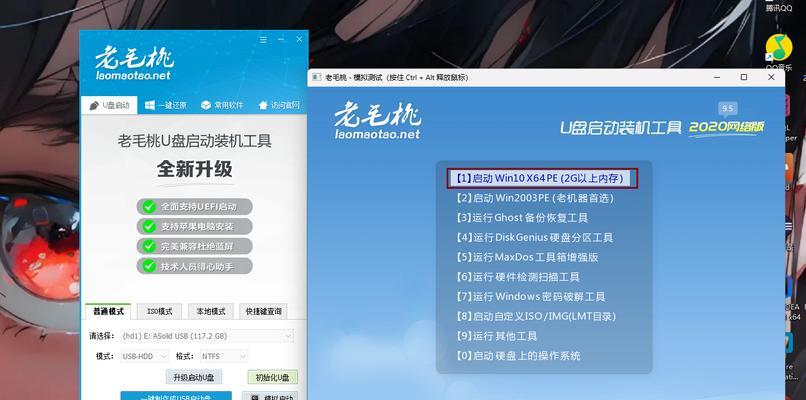Choose 【9】运行 其他工具
The height and width of the screenshot is (400, 806).
pos(496,336)
